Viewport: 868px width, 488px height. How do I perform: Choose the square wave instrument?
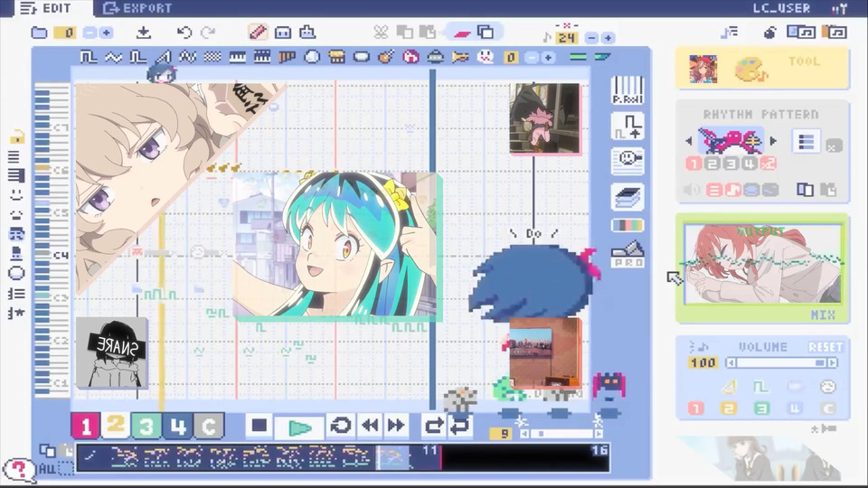(89, 56)
